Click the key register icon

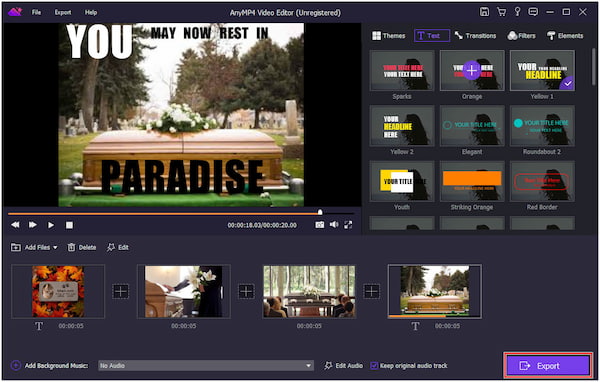517,12
